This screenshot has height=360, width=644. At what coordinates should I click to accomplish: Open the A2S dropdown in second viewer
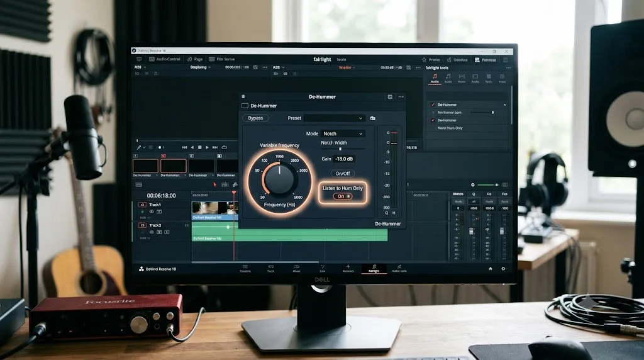point(279,67)
